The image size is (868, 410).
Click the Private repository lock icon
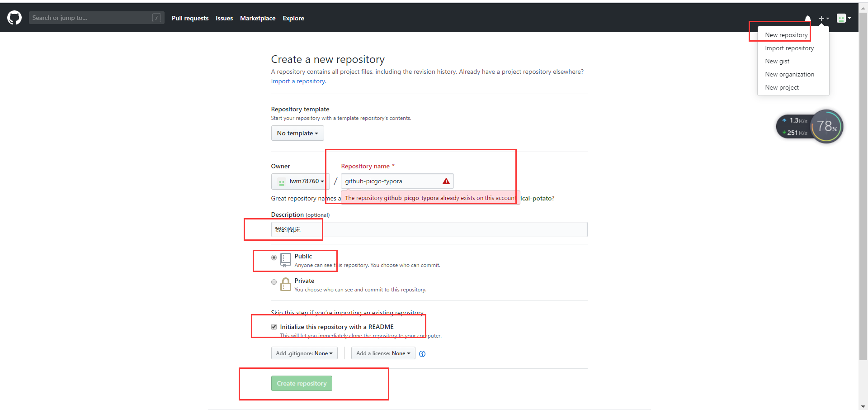286,284
